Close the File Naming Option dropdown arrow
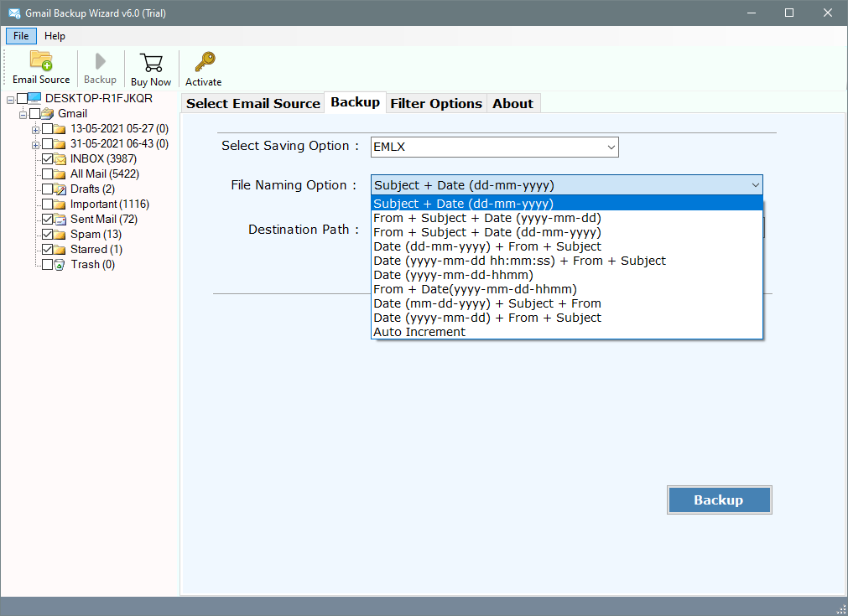Screen dimensions: 848x616 pos(755,185)
